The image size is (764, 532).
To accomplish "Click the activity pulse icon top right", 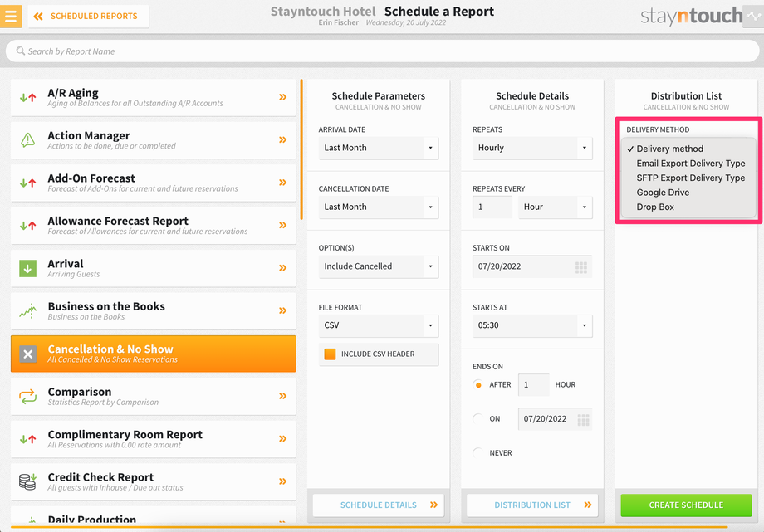I will [753, 17].
